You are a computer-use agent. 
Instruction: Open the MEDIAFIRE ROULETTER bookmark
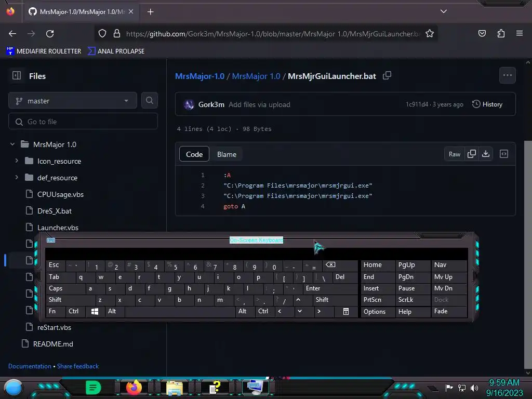click(x=44, y=51)
